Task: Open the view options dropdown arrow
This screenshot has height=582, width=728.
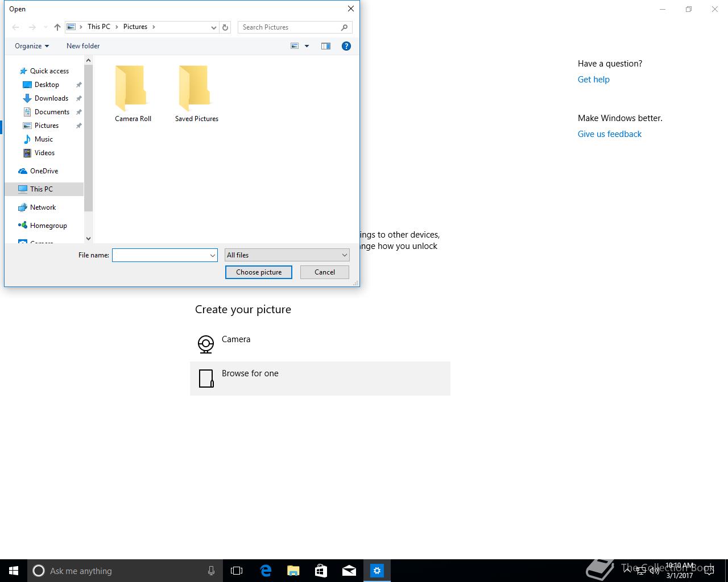Action: 307,46
